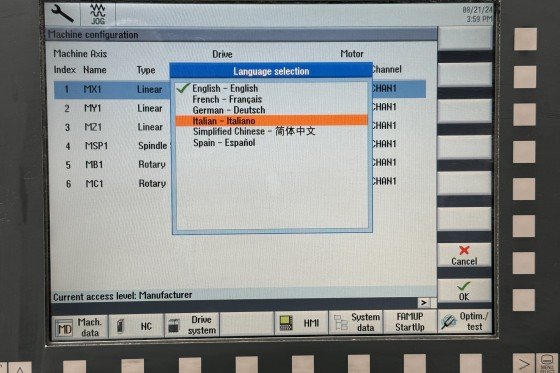Click the JOG mode icon
The image size is (560, 373).
(98, 14)
